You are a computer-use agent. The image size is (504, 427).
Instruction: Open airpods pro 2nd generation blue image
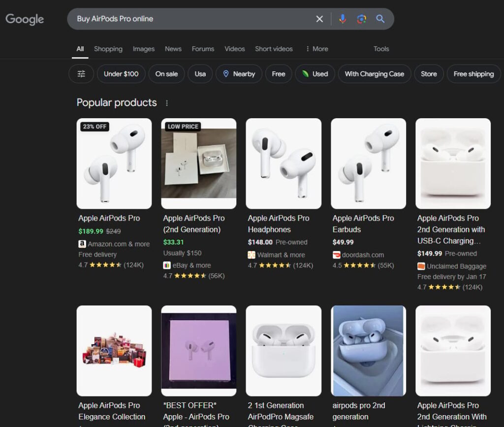[368, 351]
